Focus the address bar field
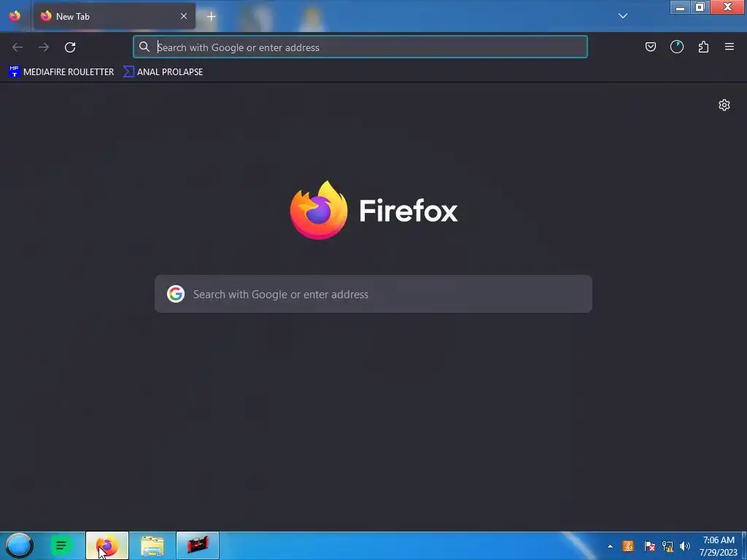 tap(360, 47)
